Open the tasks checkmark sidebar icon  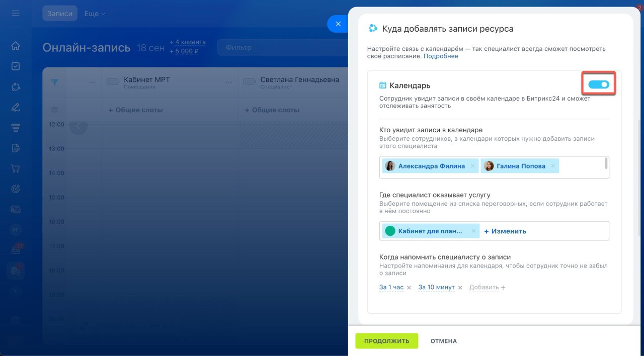(16, 66)
